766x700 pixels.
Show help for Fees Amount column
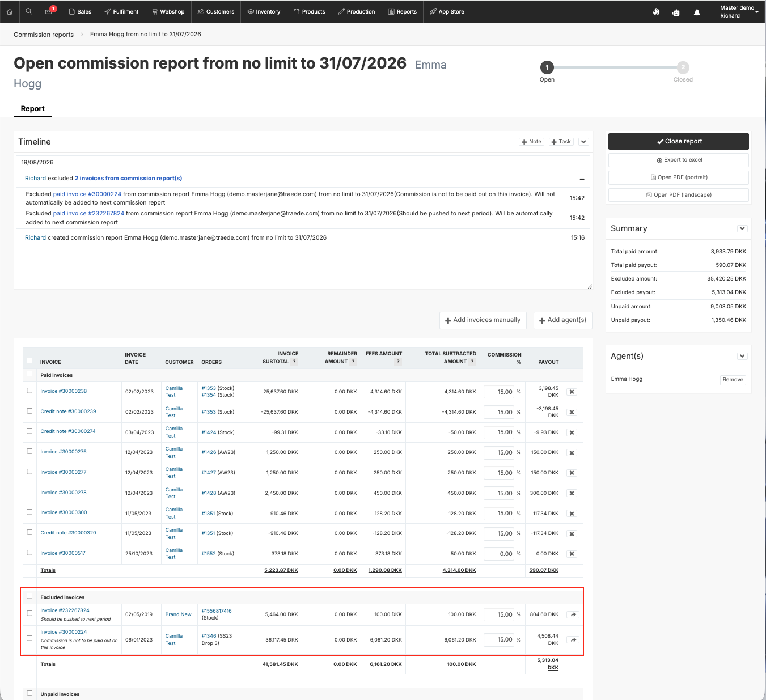pyautogui.click(x=398, y=362)
